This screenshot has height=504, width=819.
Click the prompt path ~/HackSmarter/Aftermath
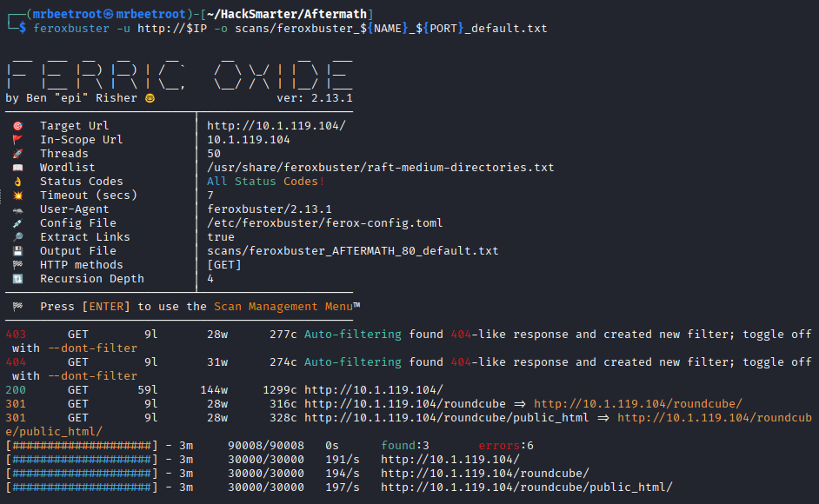287,14
